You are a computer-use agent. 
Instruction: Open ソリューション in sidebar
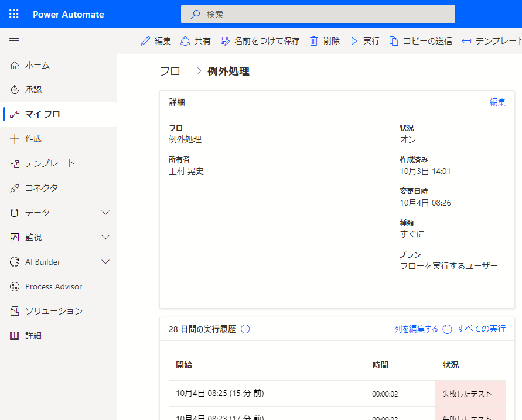[x=58, y=311]
